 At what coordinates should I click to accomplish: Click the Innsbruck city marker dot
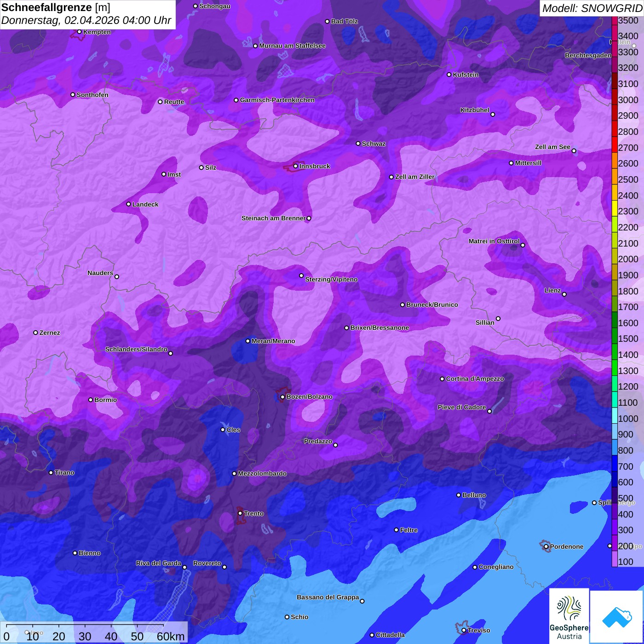pyautogui.click(x=295, y=166)
